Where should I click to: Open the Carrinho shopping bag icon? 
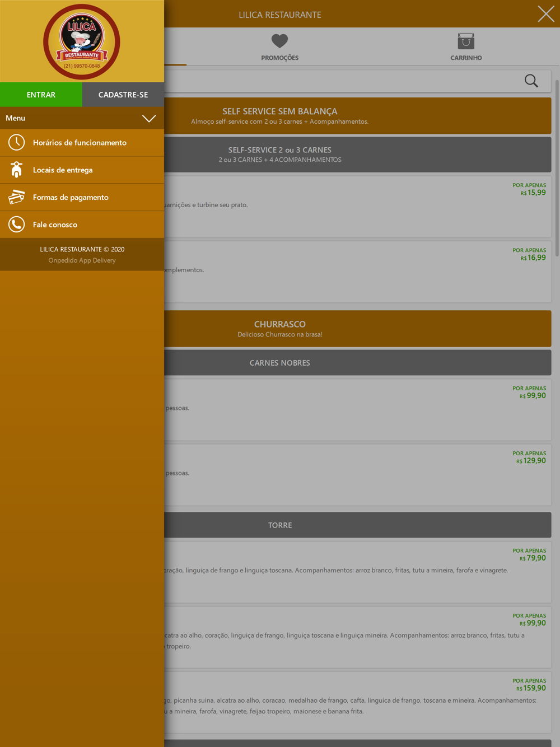[466, 41]
